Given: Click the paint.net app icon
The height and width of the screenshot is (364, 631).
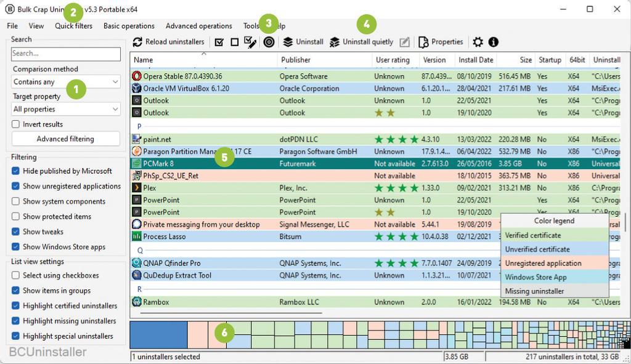Looking at the screenshot, I should (x=137, y=139).
